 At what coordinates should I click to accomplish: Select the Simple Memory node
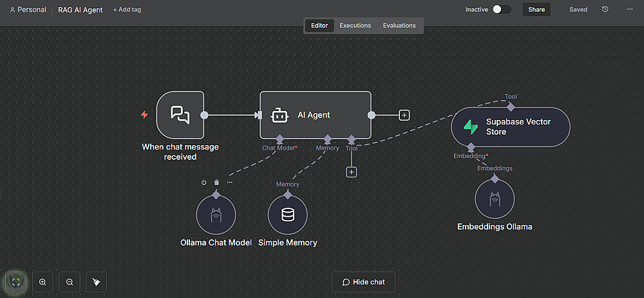tap(287, 215)
